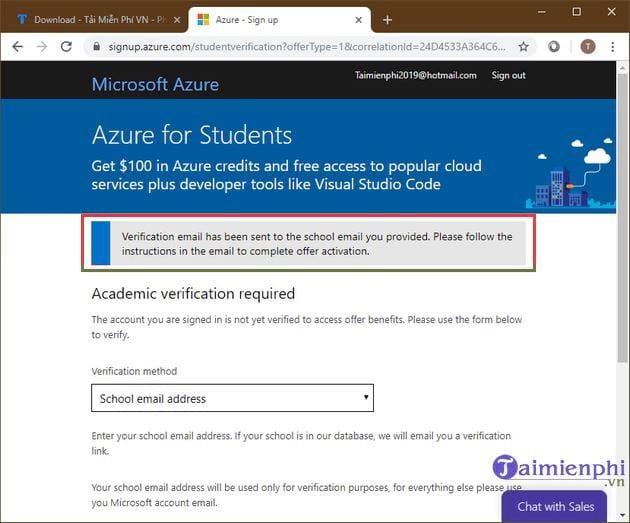Minimize the Chrome window
630x523 pixels.
tap(542, 12)
